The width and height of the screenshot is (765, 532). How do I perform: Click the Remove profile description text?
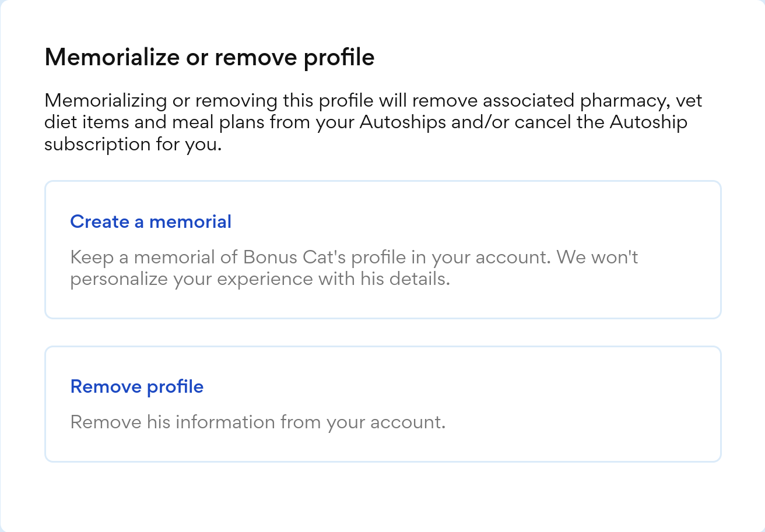[258, 422]
